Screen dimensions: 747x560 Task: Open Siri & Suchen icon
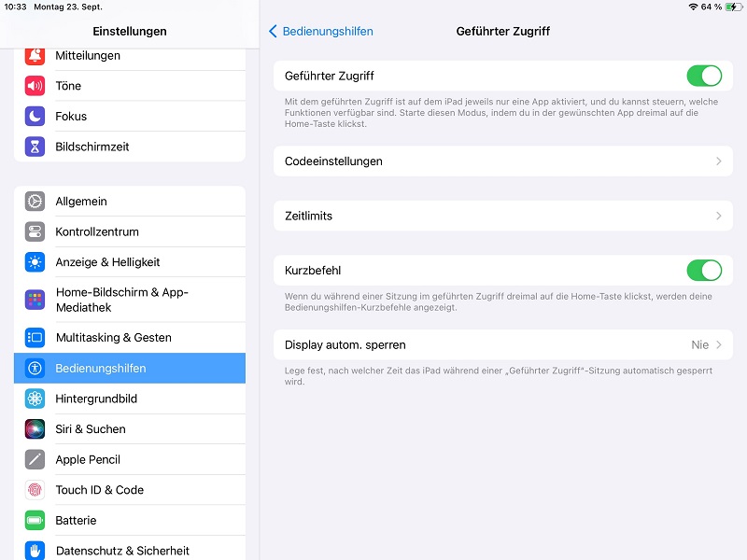pyautogui.click(x=35, y=429)
